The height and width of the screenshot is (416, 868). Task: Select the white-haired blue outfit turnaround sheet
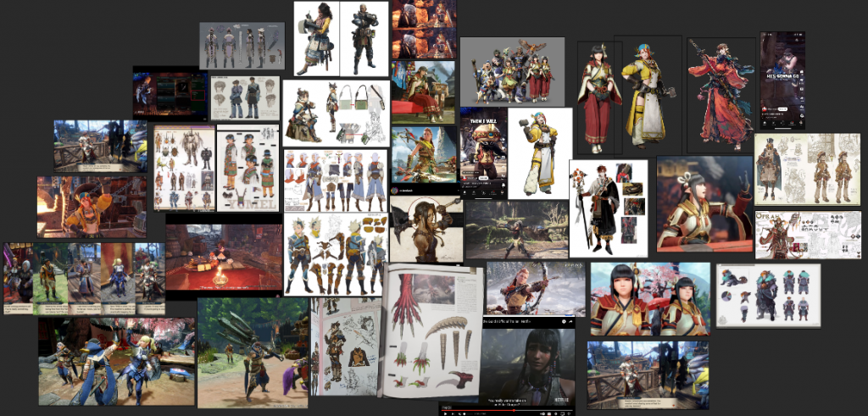(336, 180)
